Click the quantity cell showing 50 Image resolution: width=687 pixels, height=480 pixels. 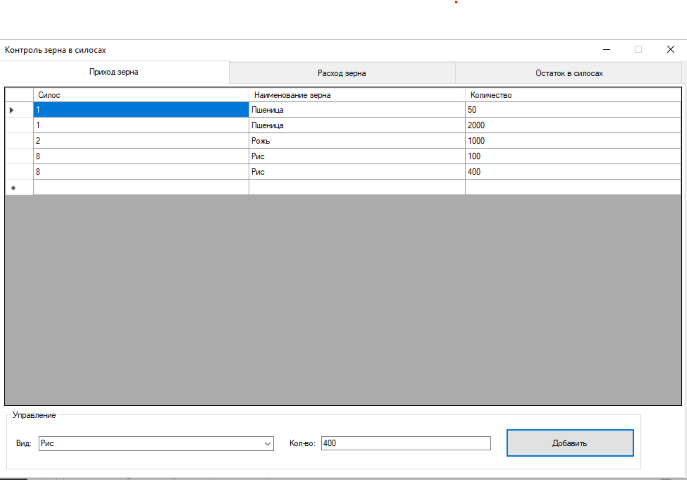572,110
